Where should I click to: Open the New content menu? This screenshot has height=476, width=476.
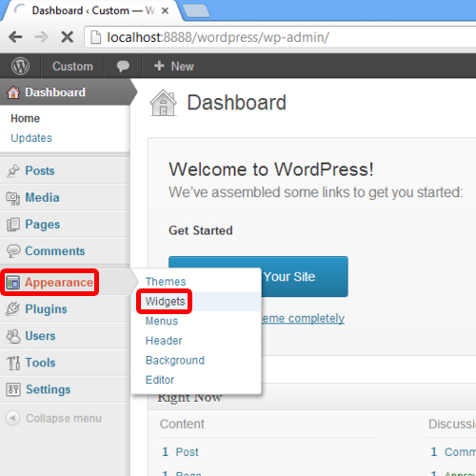[x=173, y=66]
